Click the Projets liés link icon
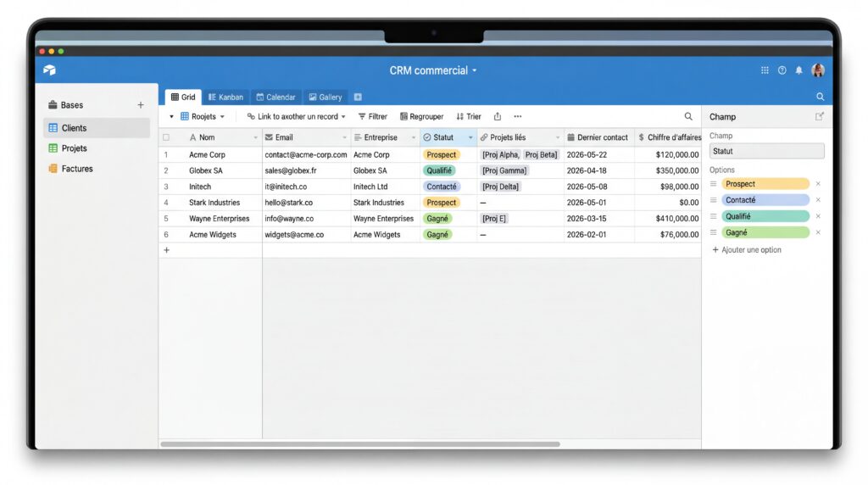Viewport: 868px width, 485px height. click(x=484, y=137)
